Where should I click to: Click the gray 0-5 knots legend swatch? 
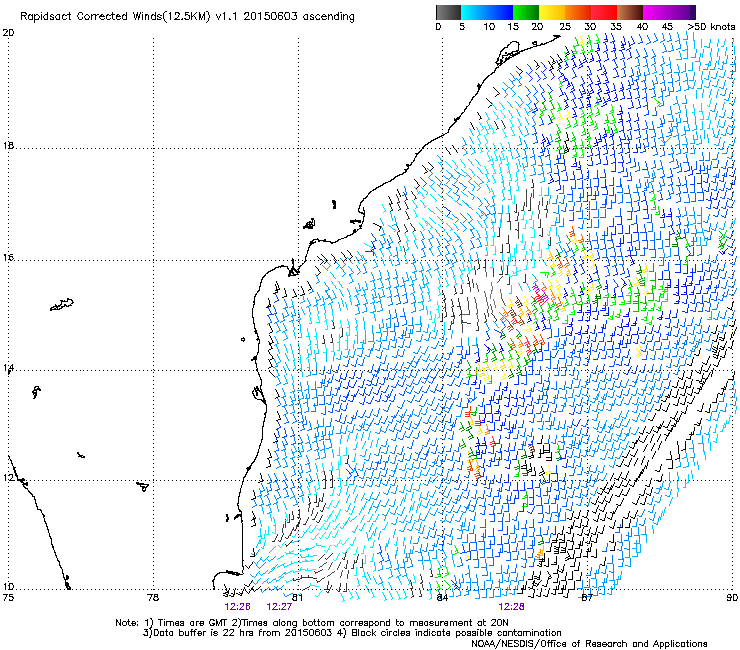tap(448, 12)
